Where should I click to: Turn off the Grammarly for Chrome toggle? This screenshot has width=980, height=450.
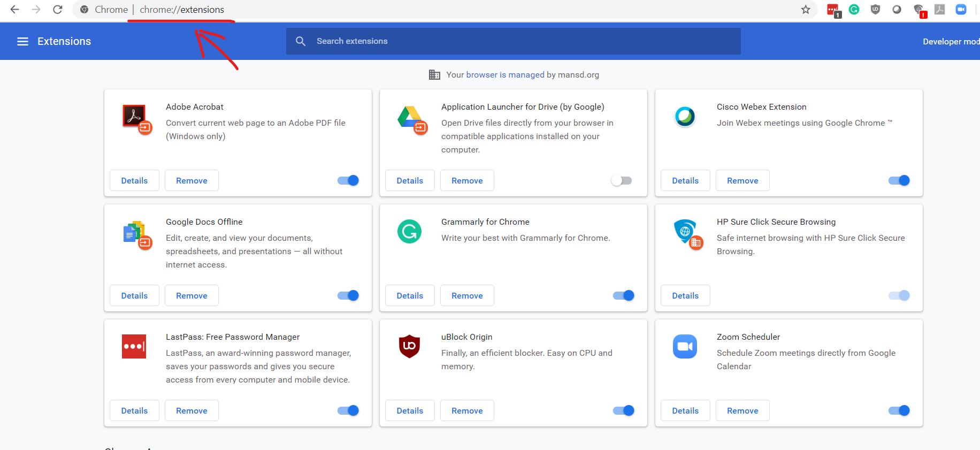point(624,295)
